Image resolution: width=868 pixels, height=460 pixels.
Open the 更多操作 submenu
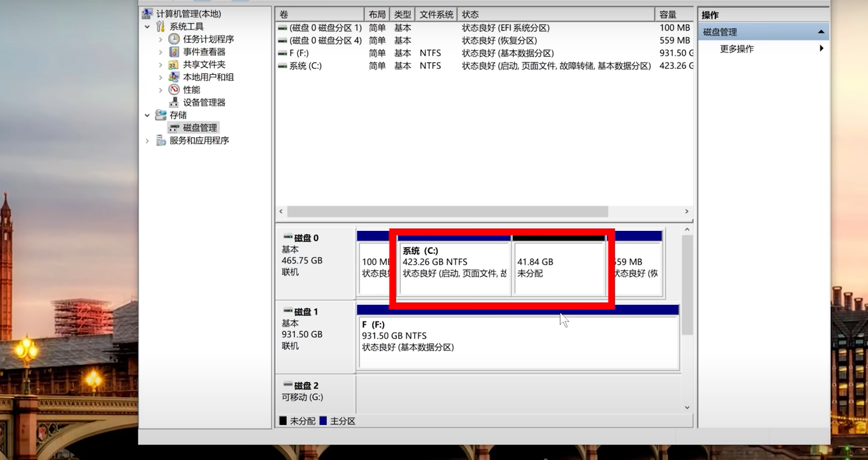click(821, 48)
